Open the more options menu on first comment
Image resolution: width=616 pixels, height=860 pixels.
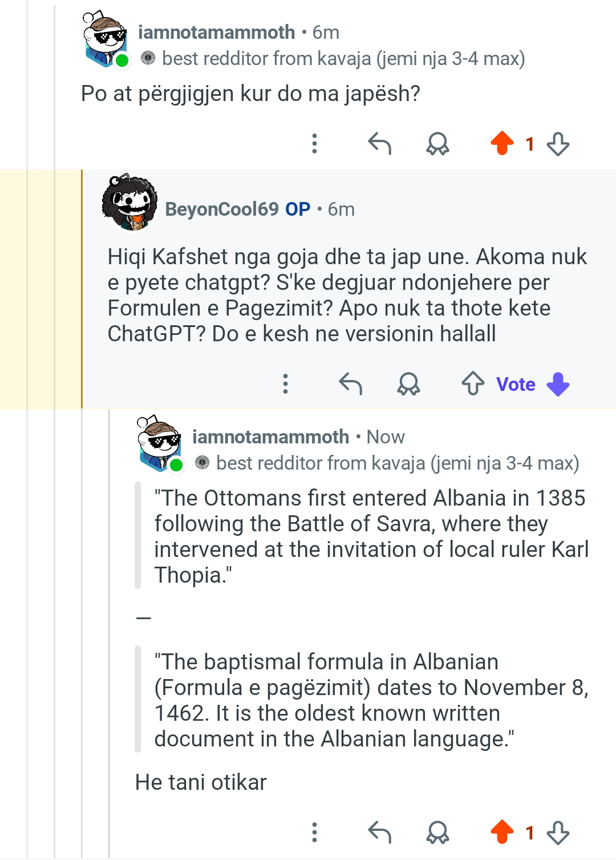click(314, 143)
